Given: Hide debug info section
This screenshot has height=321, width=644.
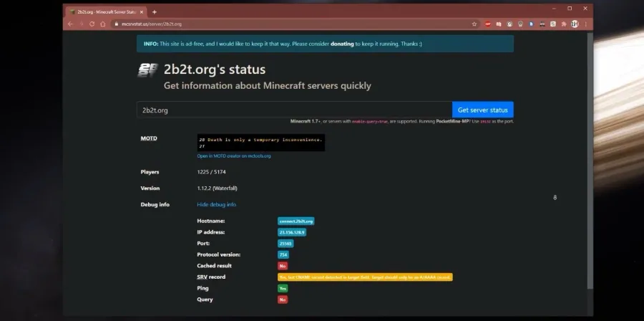Looking at the screenshot, I should pos(216,204).
